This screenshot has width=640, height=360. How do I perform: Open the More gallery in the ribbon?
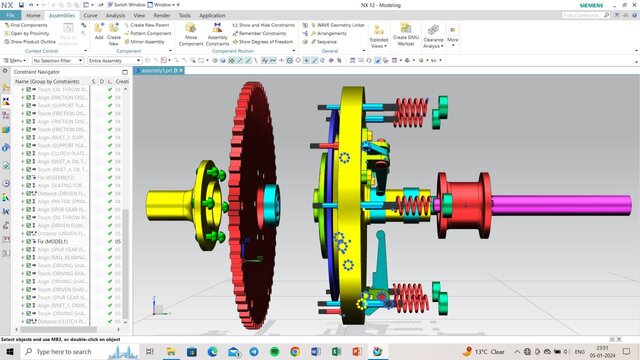coord(453,35)
